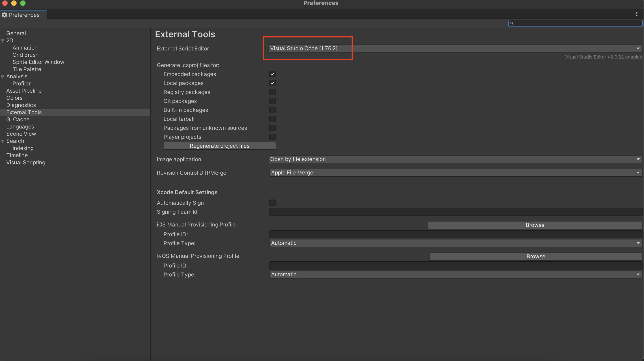This screenshot has height=361, width=644.
Task: Click Regenerate project files button
Action: (220, 146)
